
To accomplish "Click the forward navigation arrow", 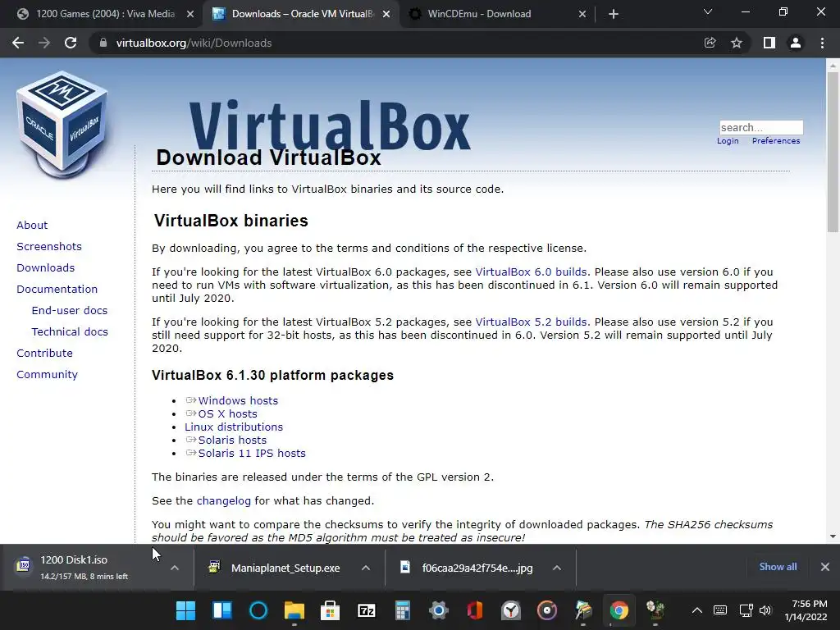I will coord(44,43).
